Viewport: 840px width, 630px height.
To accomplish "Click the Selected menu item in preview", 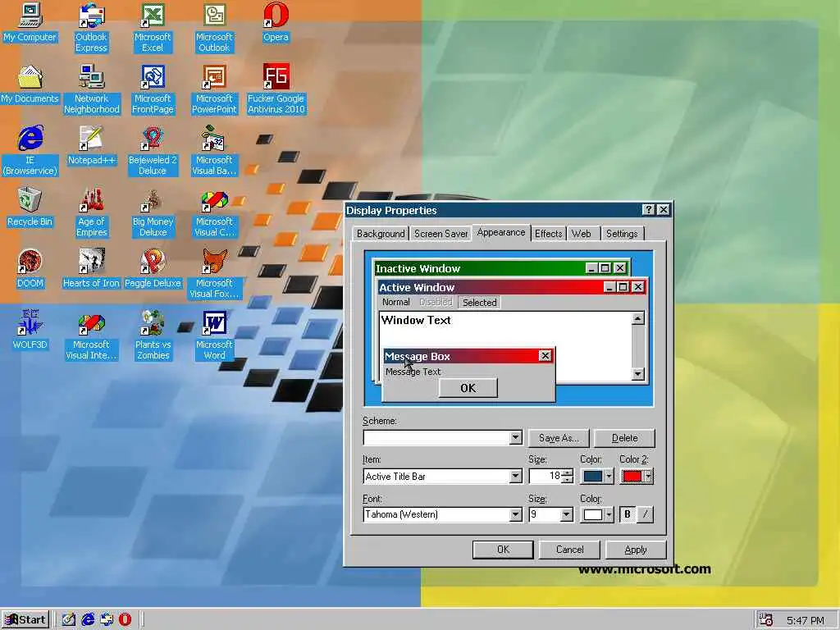I will [479, 303].
